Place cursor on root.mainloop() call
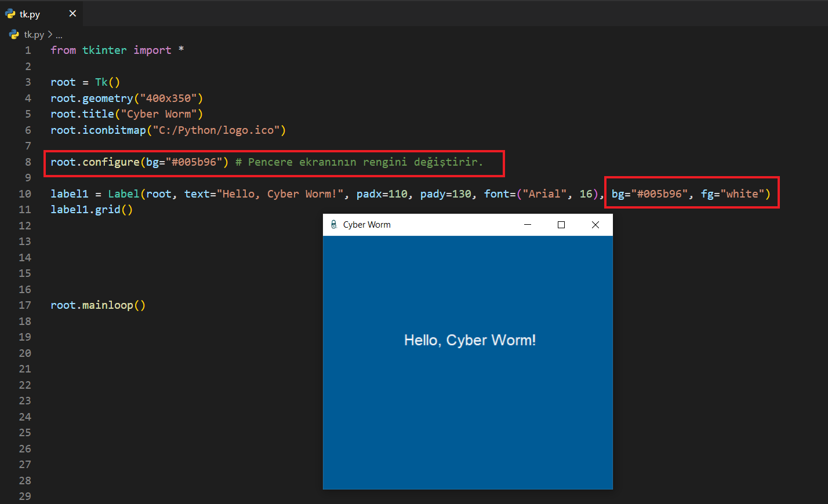The width and height of the screenshot is (828, 504). pyautogui.click(x=97, y=305)
